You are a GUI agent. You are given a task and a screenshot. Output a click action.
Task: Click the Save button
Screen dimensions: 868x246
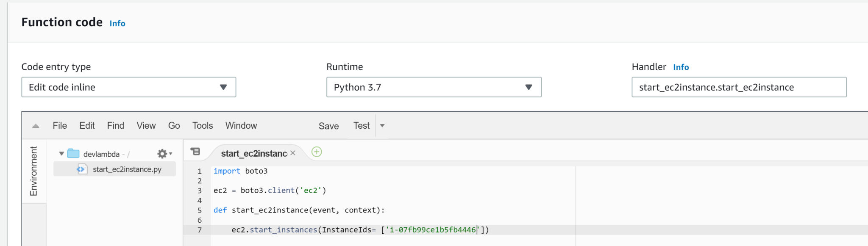pos(328,126)
